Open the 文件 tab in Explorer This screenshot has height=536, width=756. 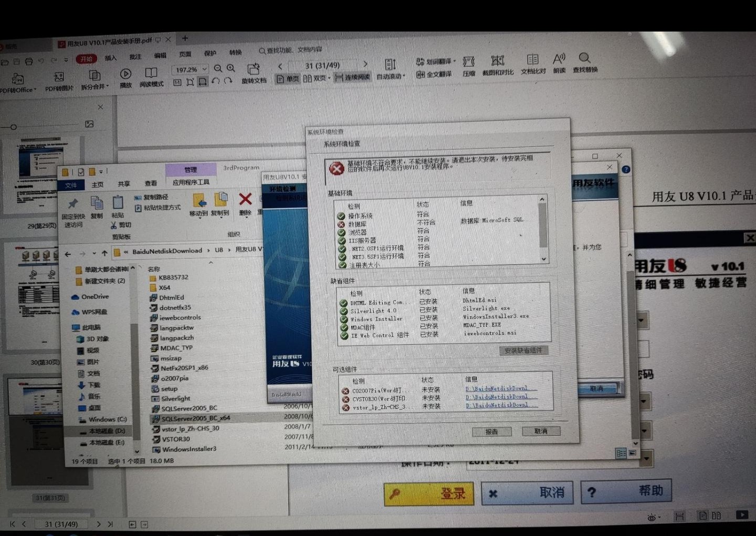click(x=71, y=185)
